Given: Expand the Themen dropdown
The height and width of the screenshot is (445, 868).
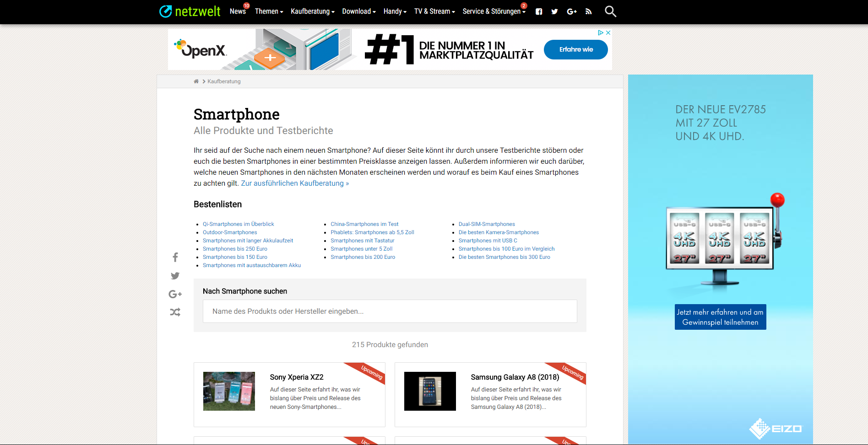Looking at the screenshot, I should (x=269, y=11).
